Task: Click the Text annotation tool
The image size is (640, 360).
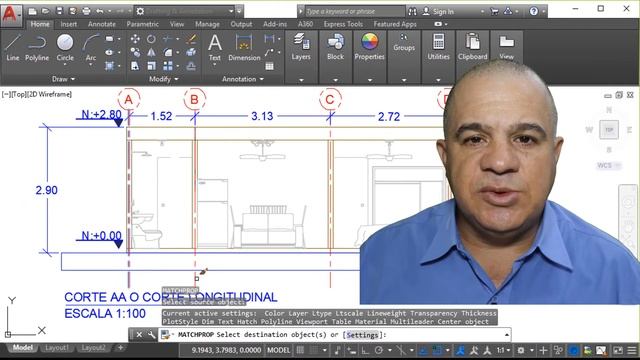Action: [215, 48]
